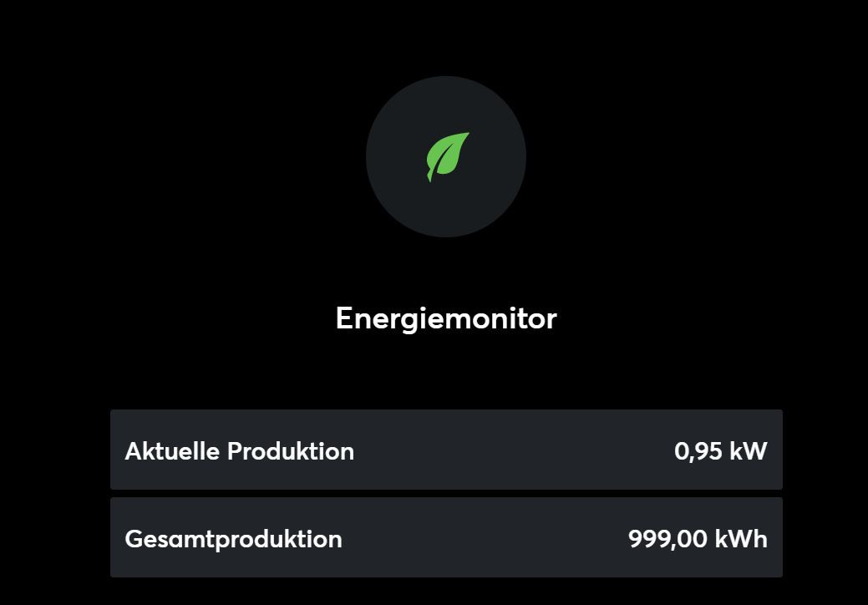Click the kWh unit label

click(740, 539)
